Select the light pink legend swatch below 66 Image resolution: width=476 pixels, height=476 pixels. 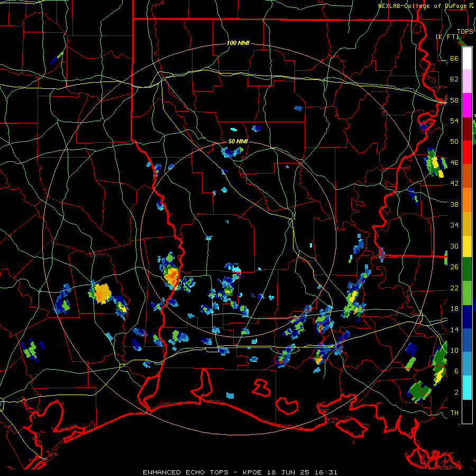(467, 81)
